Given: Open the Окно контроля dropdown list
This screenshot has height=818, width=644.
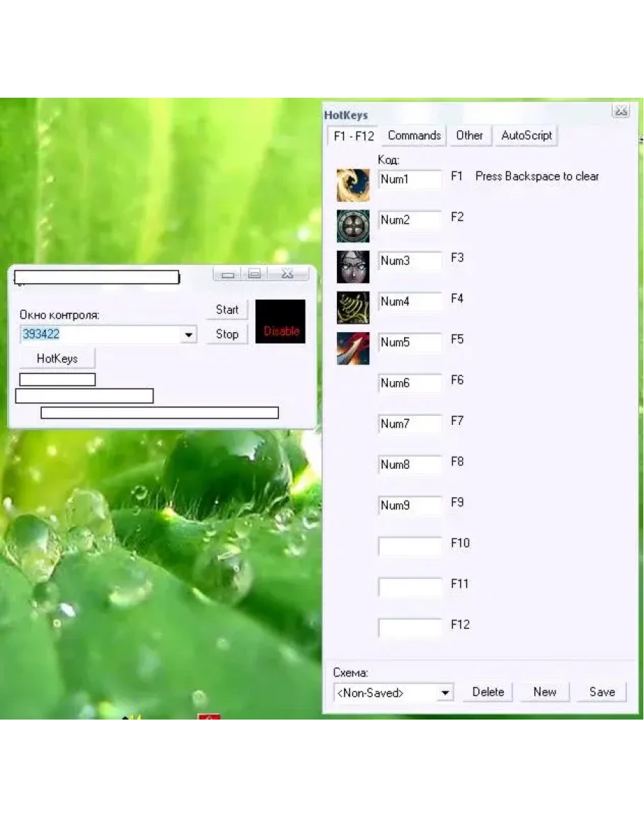Looking at the screenshot, I should 188,335.
